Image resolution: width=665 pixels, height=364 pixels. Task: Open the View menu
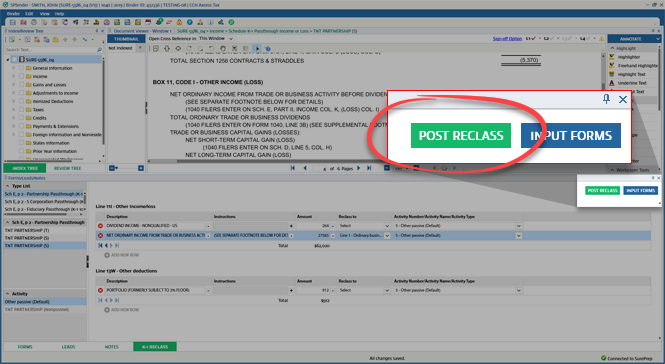coord(45,14)
